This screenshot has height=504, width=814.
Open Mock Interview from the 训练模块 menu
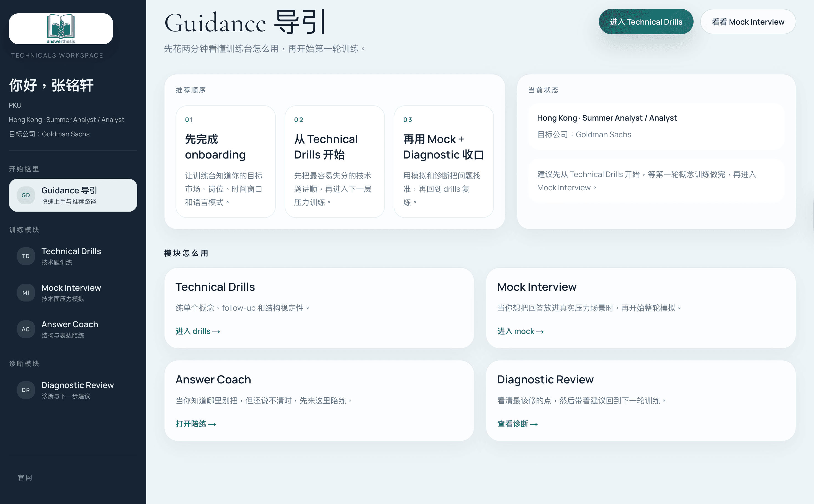click(x=71, y=292)
